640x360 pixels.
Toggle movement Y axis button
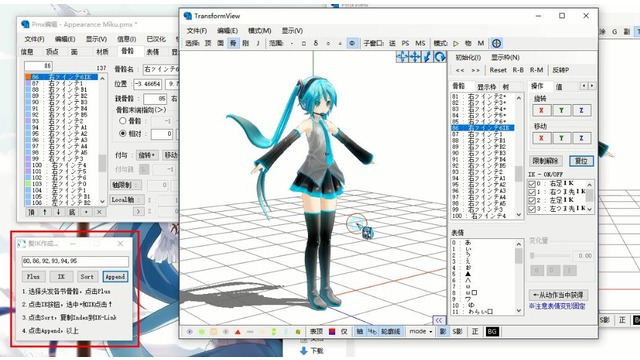pos(562,138)
